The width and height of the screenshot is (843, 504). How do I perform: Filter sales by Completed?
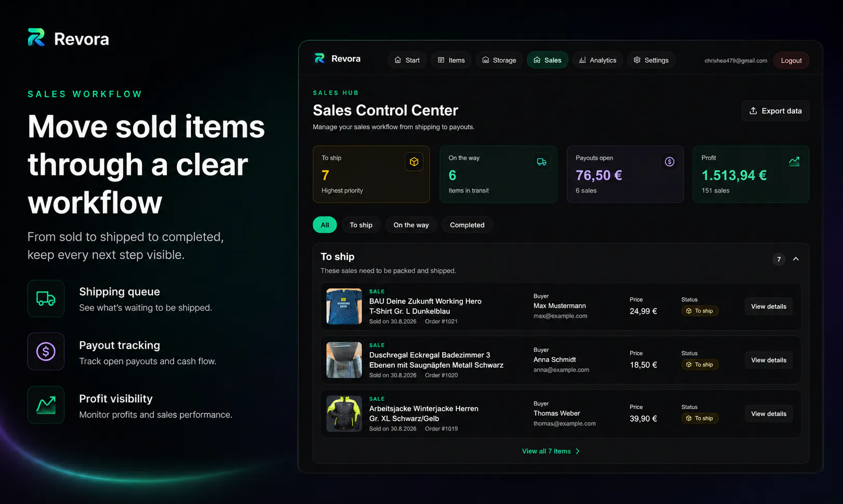(x=467, y=225)
